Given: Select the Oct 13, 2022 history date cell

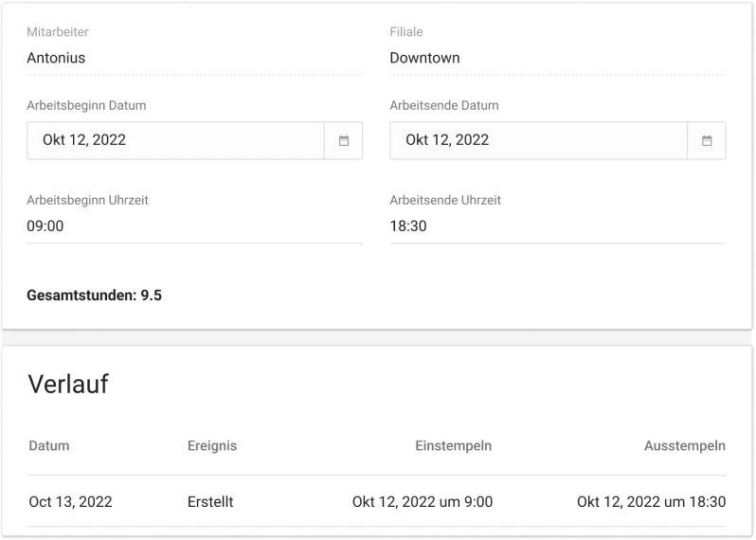Looking at the screenshot, I should point(70,502).
